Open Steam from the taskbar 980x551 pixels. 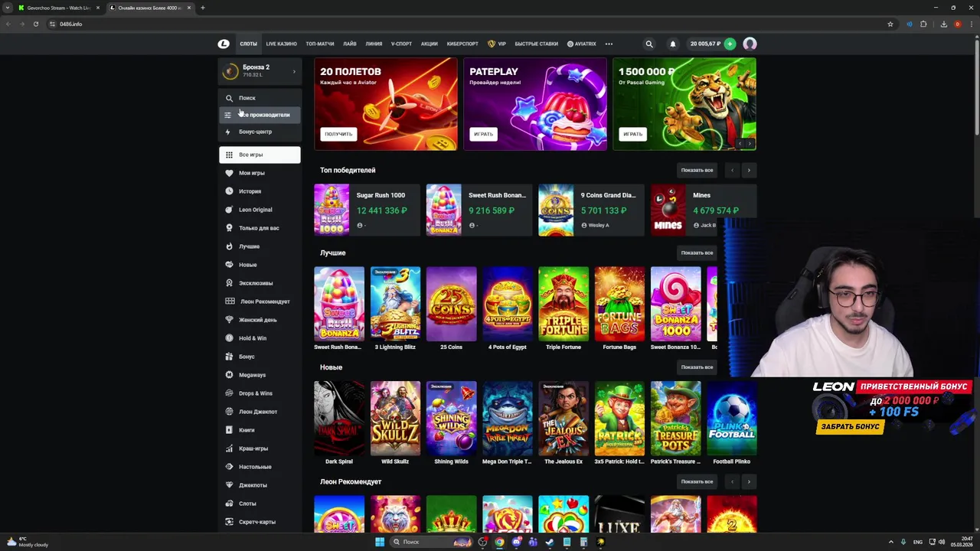(550, 542)
